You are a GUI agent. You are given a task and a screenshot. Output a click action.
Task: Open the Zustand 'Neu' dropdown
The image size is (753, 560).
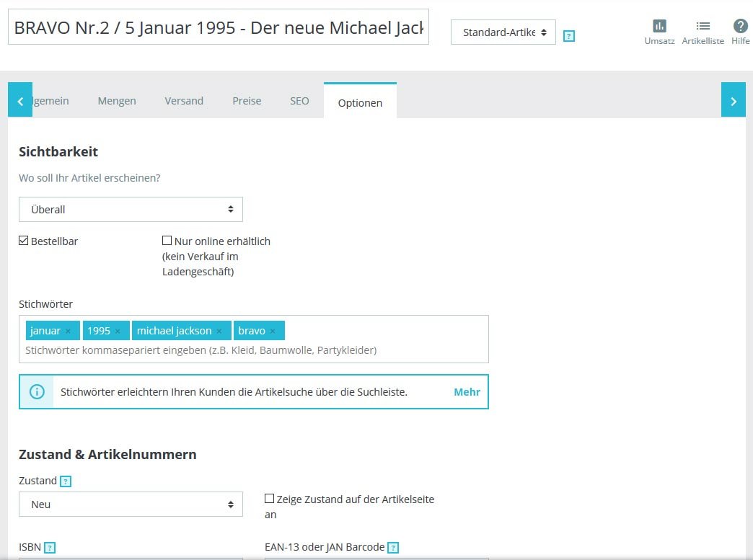point(131,504)
